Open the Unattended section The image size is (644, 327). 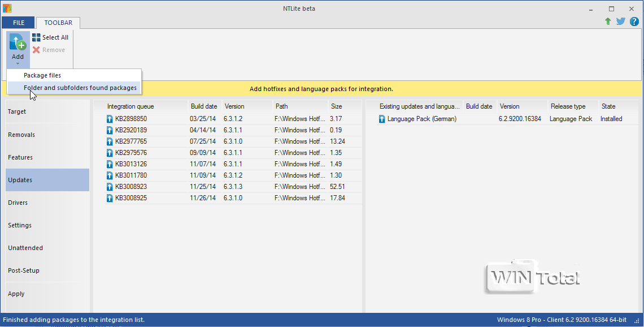[25, 248]
